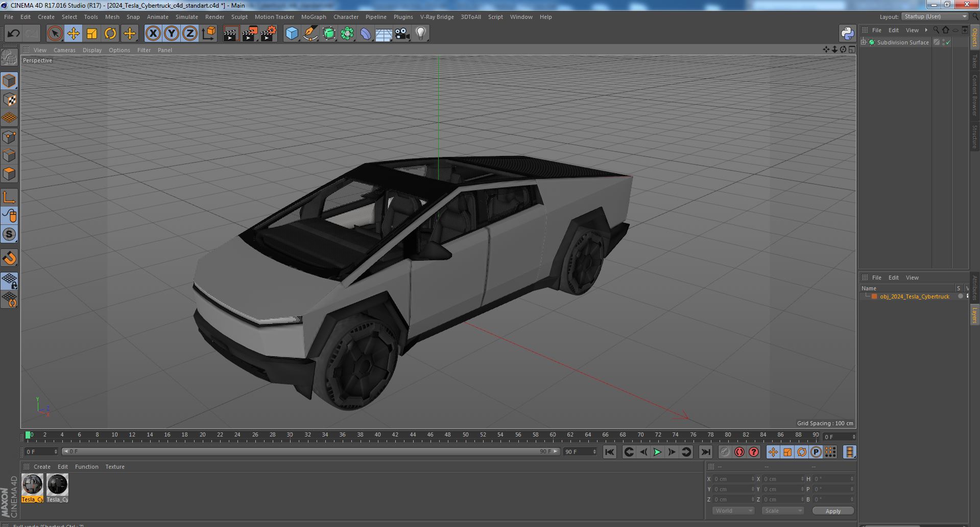This screenshot has height=527, width=980.
Task: Open Object manager File menu
Action: [x=876, y=30]
